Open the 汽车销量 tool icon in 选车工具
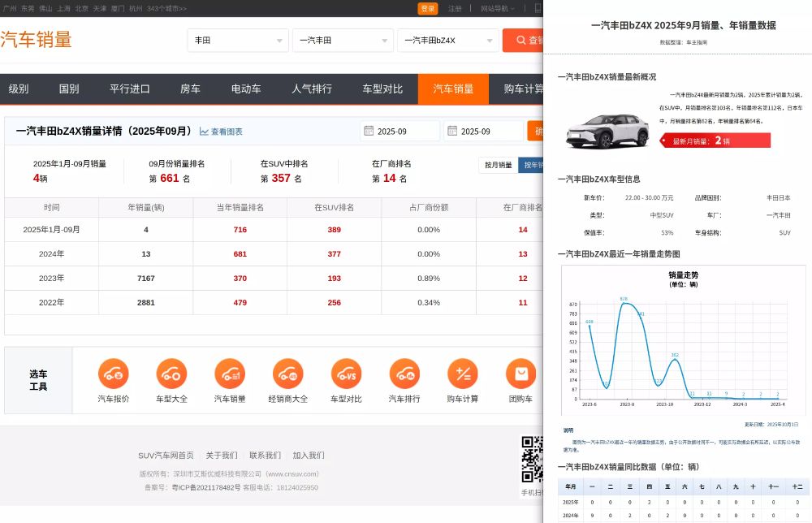The height and width of the screenshot is (523, 812). click(x=230, y=374)
